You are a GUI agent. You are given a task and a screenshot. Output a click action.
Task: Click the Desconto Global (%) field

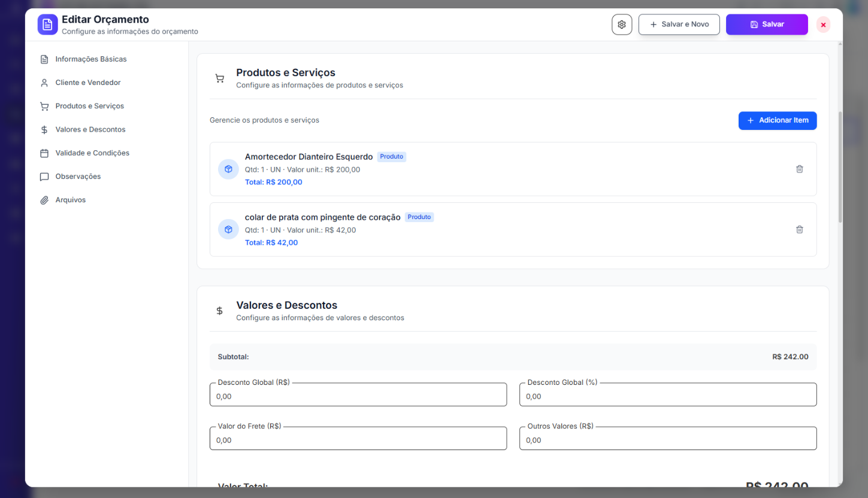pyautogui.click(x=668, y=394)
